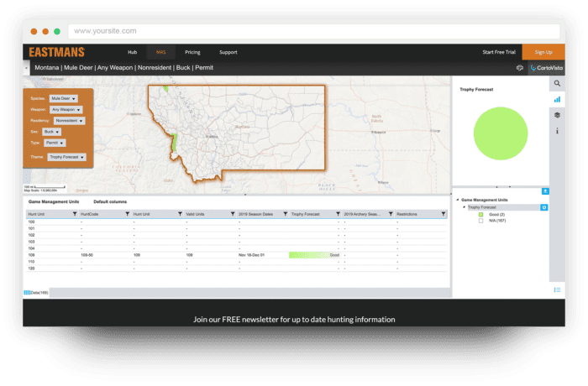
Task: Click the season dates Nov 18-Dec 01 cell
Action: [x=251, y=255]
